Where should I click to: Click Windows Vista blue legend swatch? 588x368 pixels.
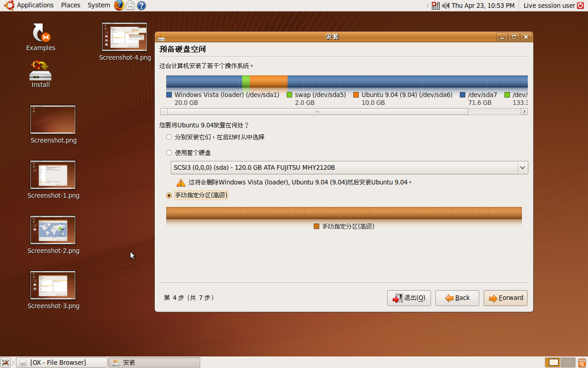[169, 95]
